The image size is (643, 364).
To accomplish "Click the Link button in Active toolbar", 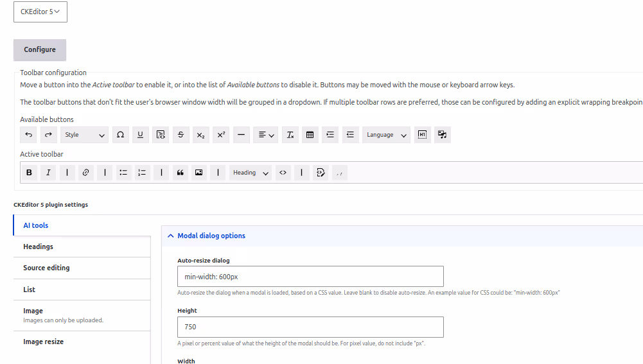I will pos(85,173).
